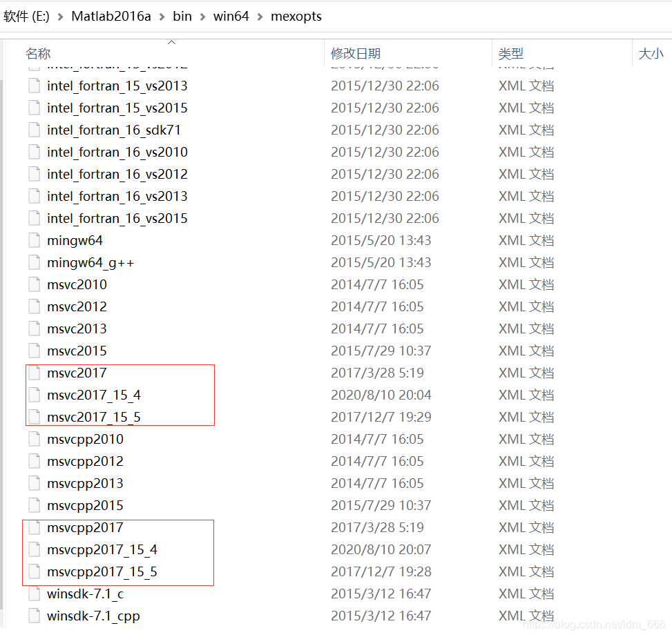Click the mexopts folder in address bar
This screenshot has width=672, height=637.
pos(296,17)
